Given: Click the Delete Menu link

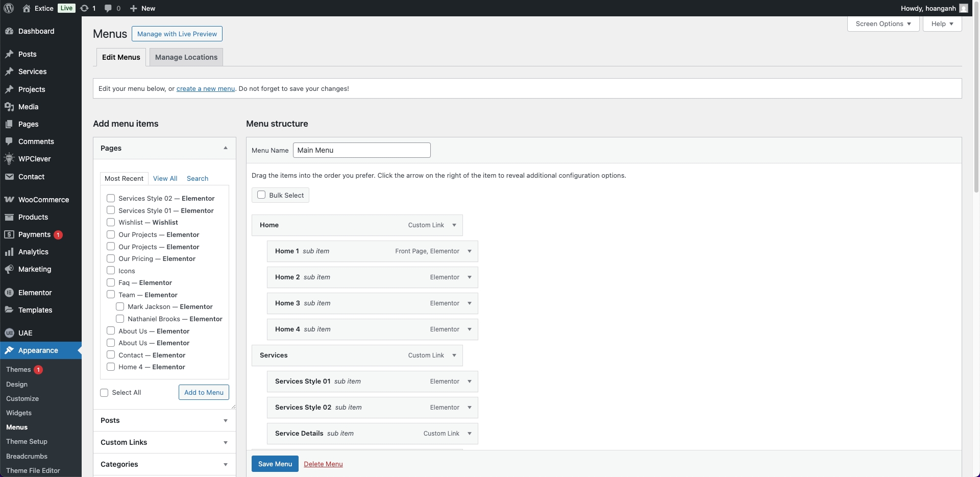Looking at the screenshot, I should click(323, 464).
